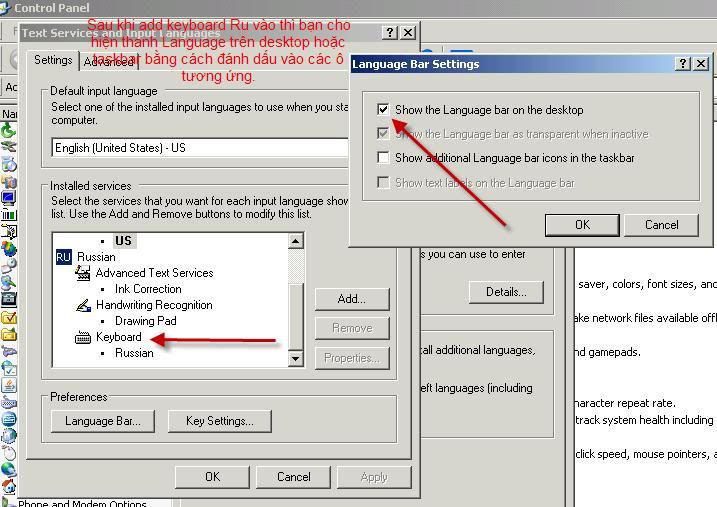
Task: Open the Default input language dropdown
Action: coord(200,148)
